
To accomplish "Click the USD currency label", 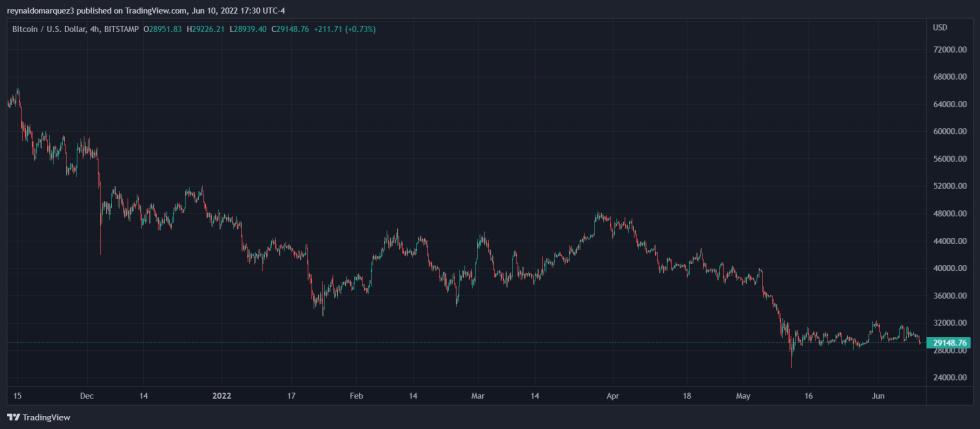I will click(939, 26).
